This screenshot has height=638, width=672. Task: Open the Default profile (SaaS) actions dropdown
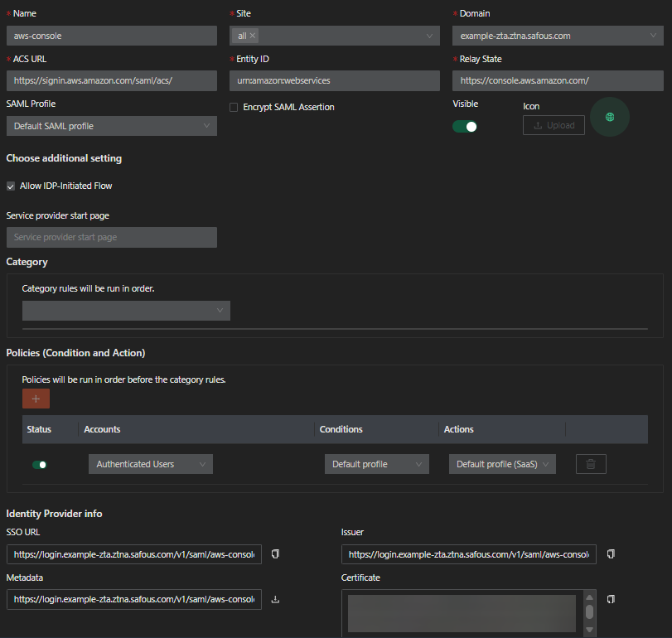(502, 464)
